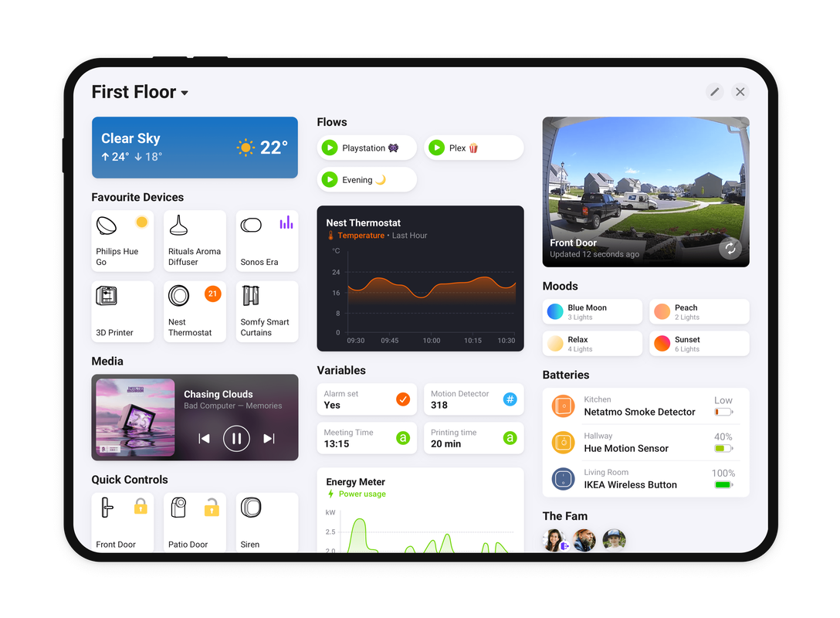Screen dimensions: 840x618
Task: Open the Alarm set variable
Action: pyautogui.click(x=367, y=399)
